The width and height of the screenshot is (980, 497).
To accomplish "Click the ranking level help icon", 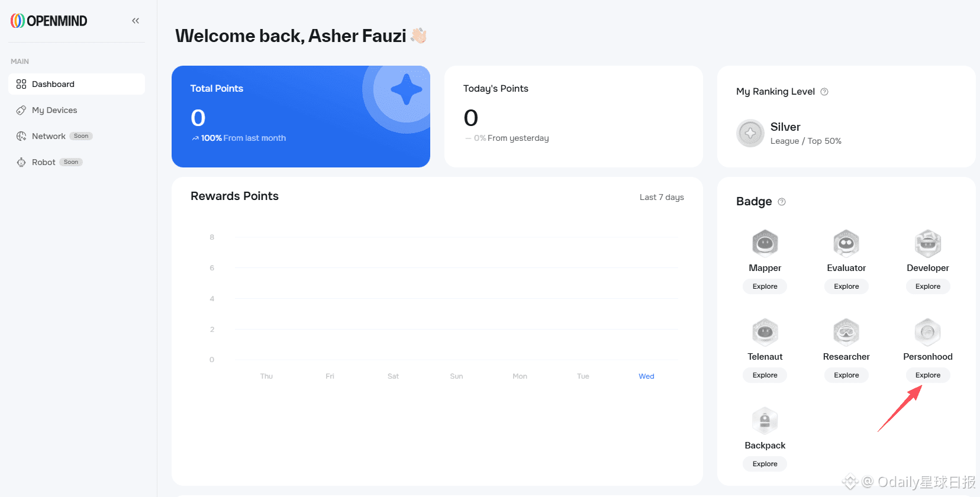I will pos(824,92).
